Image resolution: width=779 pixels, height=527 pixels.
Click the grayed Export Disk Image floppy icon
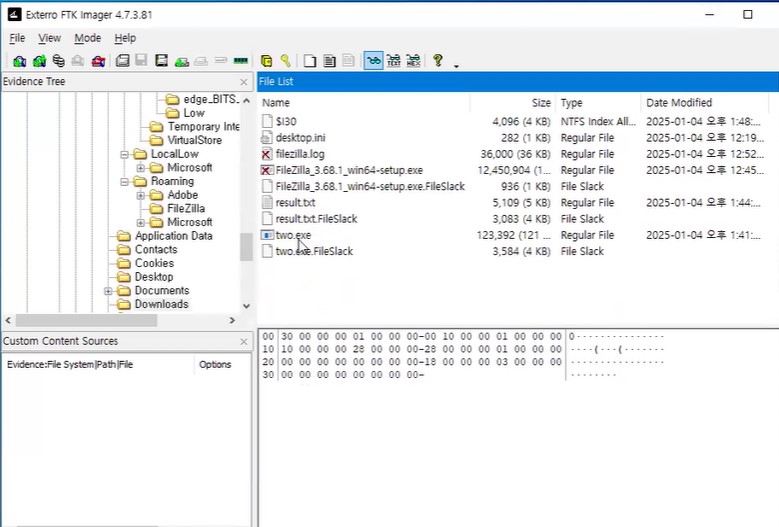point(142,61)
